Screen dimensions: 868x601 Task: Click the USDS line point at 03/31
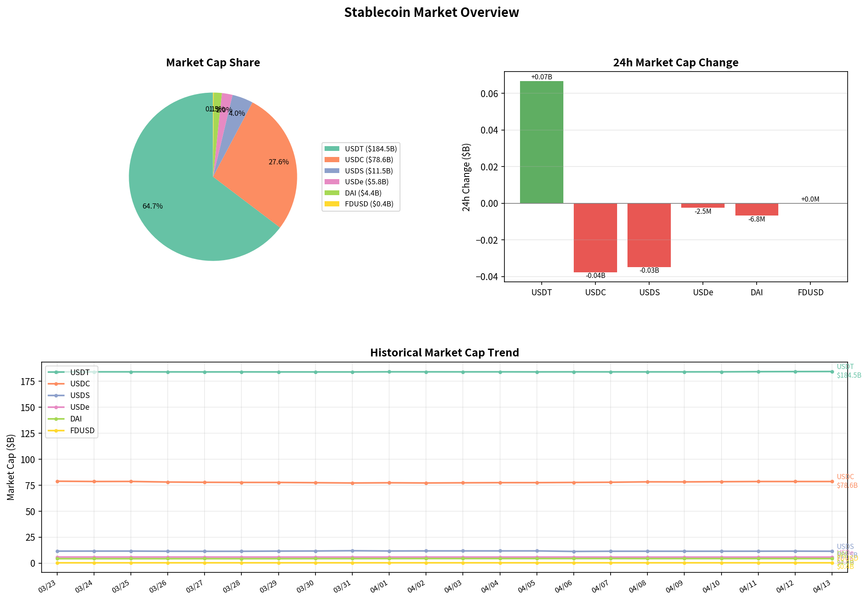352,551
